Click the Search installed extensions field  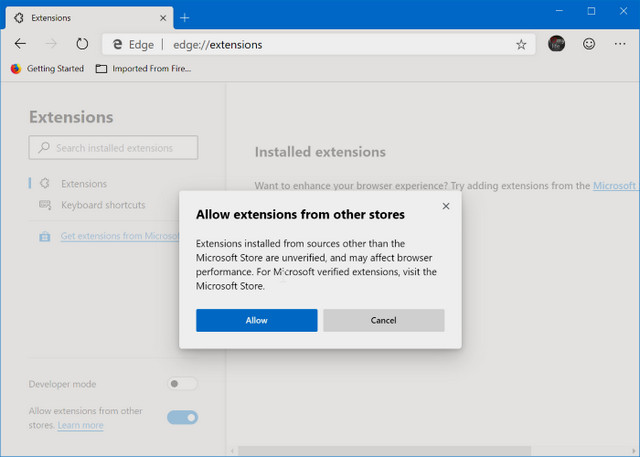113,148
